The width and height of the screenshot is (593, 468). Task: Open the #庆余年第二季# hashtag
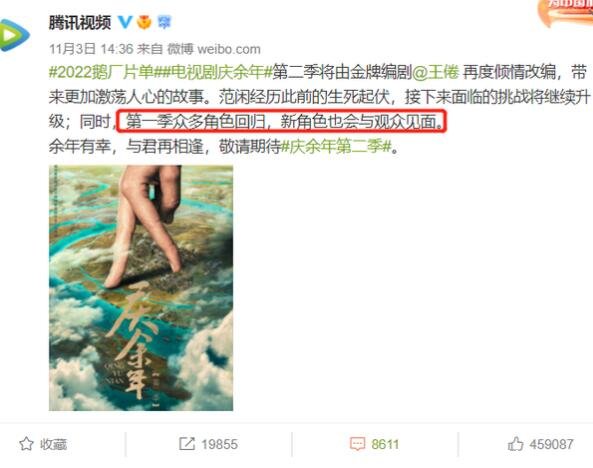pos(336,146)
